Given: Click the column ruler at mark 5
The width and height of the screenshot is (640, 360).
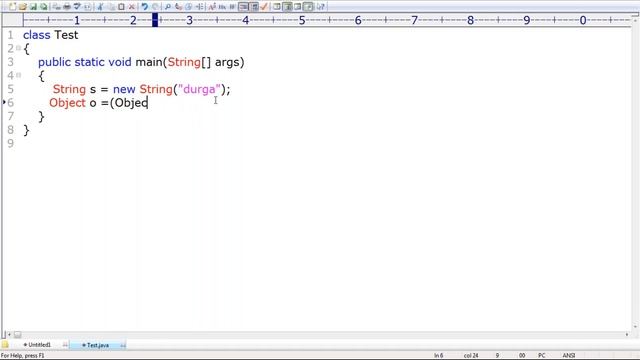Looking at the screenshot, I should 302,20.
